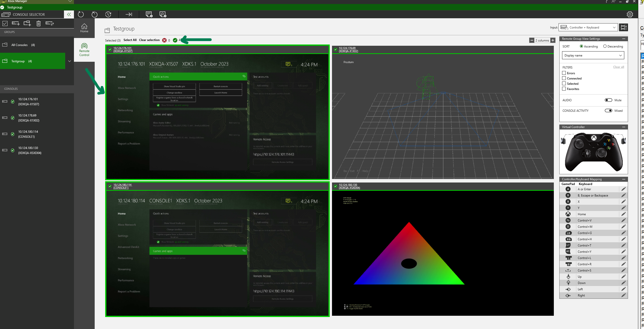Edit the X button keyboard mapping
This screenshot has width=644, height=329.
(624, 202)
